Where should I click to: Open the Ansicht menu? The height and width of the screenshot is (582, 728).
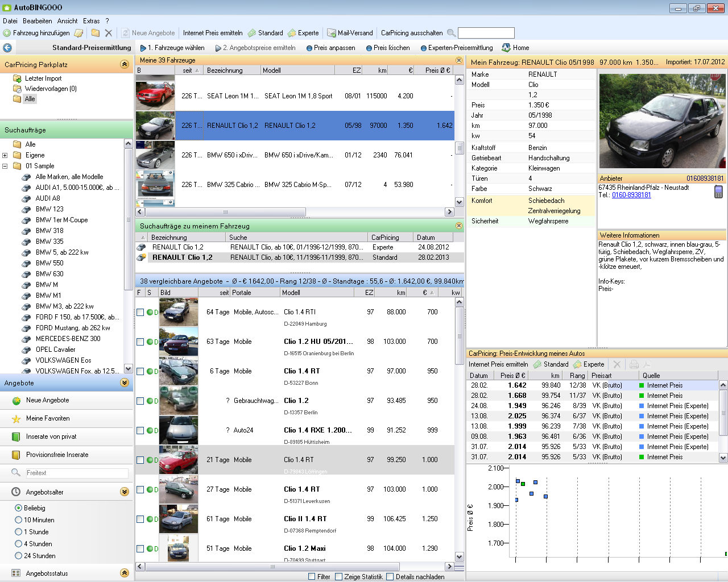point(67,21)
